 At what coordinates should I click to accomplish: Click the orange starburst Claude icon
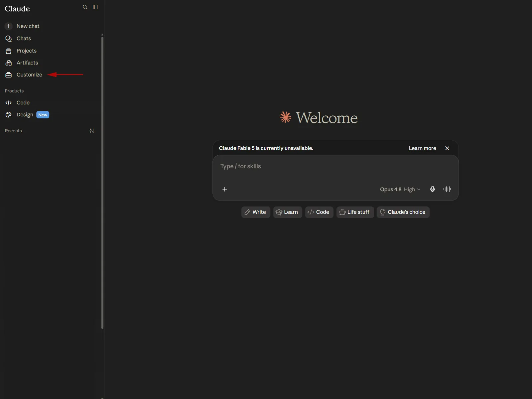coord(286,117)
